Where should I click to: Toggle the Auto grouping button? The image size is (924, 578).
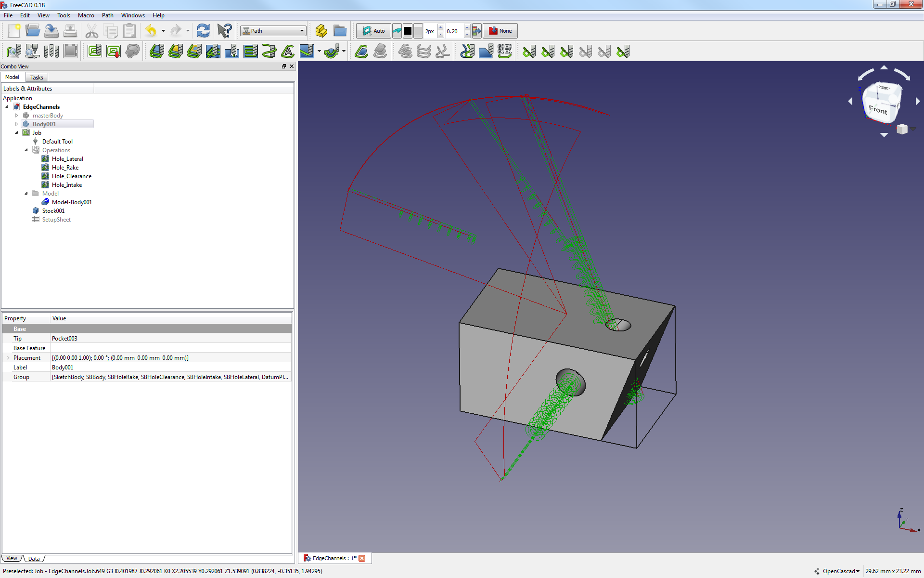373,31
